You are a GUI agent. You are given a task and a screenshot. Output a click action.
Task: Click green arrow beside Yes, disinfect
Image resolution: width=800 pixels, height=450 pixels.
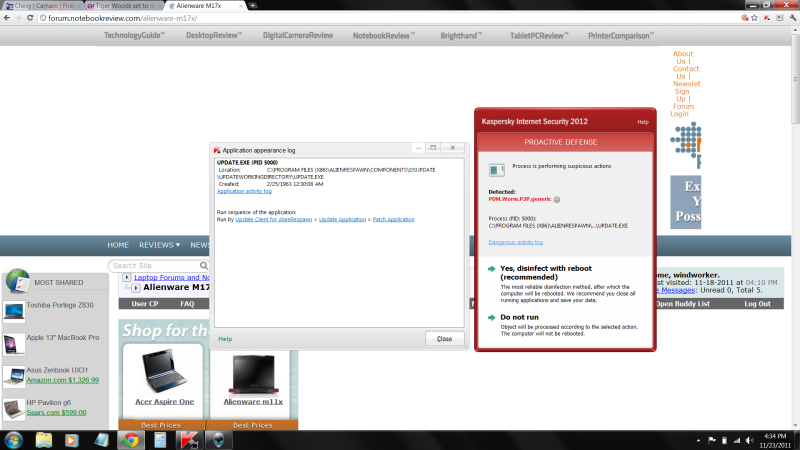click(x=491, y=269)
